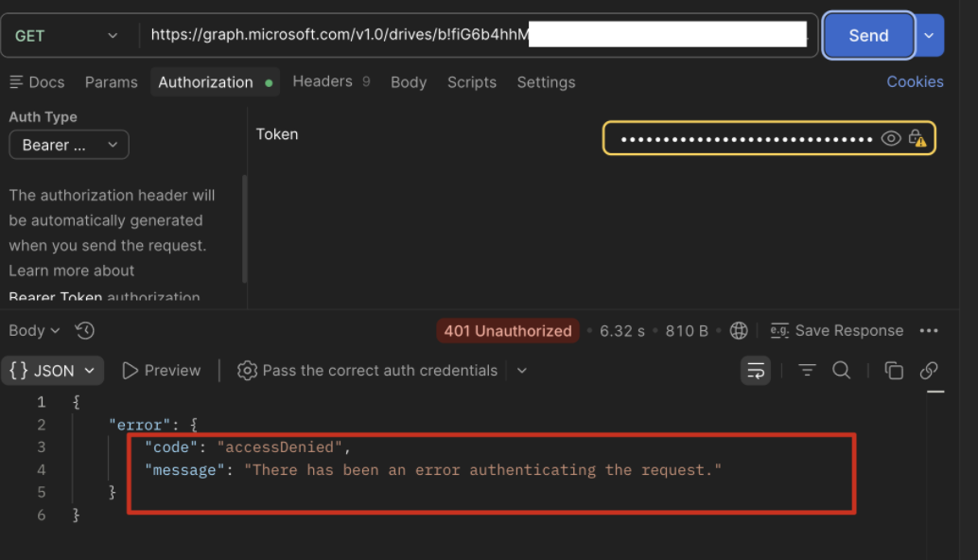Click the response history clock icon

(85, 330)
